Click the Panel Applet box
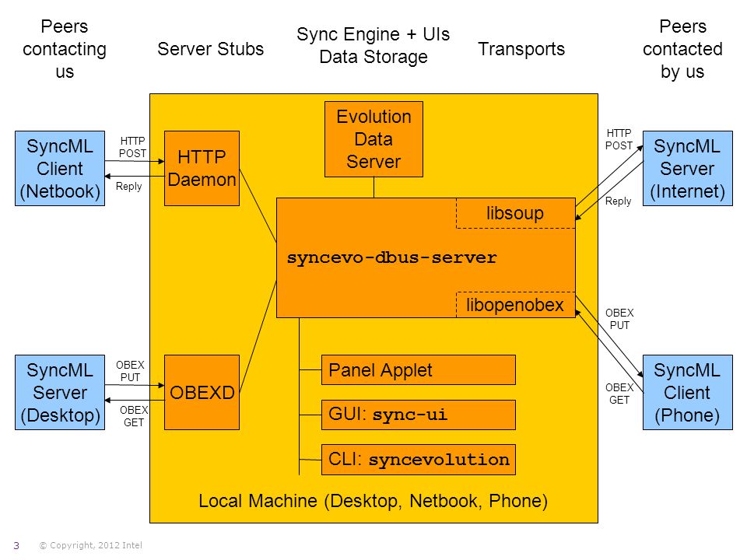 [419, 370]
